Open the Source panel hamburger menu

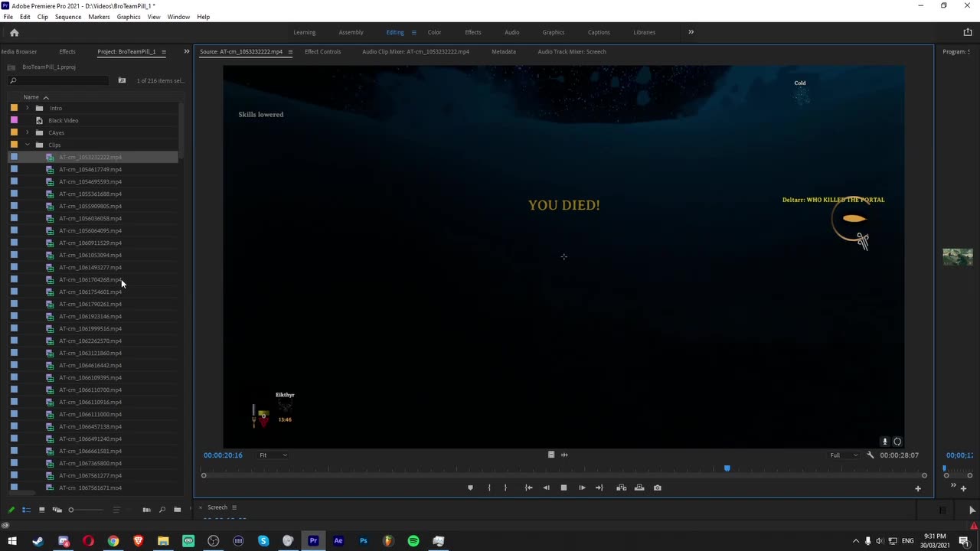click(x=290, y=52)
